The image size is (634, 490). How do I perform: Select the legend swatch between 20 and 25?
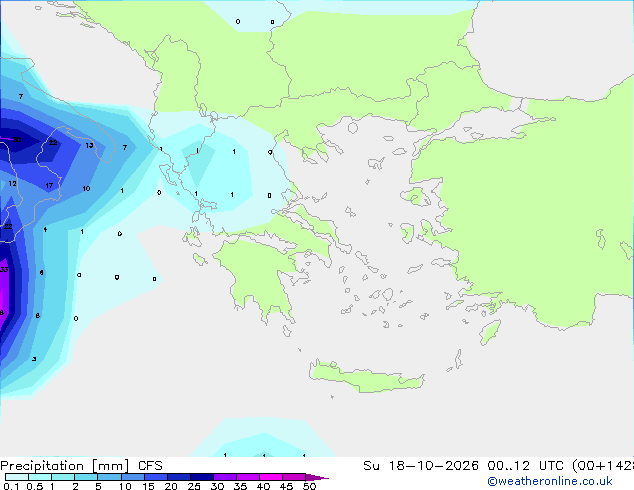coord(179,477)
